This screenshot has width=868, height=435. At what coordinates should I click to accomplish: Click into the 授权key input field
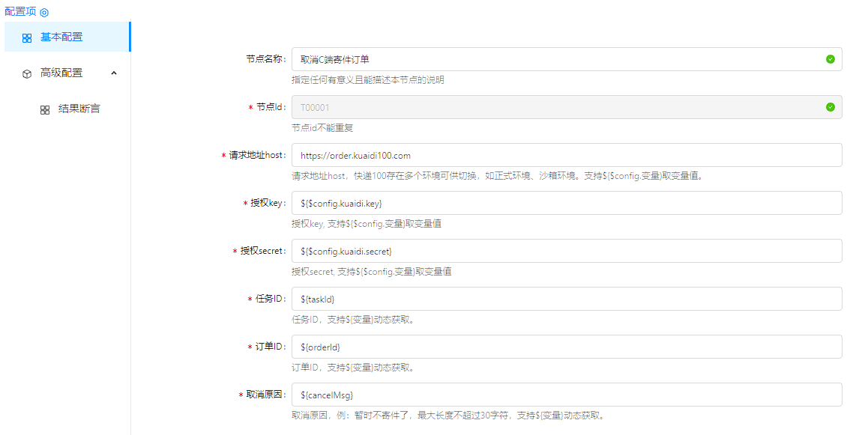pyautogui.click(x=566, y=203)
